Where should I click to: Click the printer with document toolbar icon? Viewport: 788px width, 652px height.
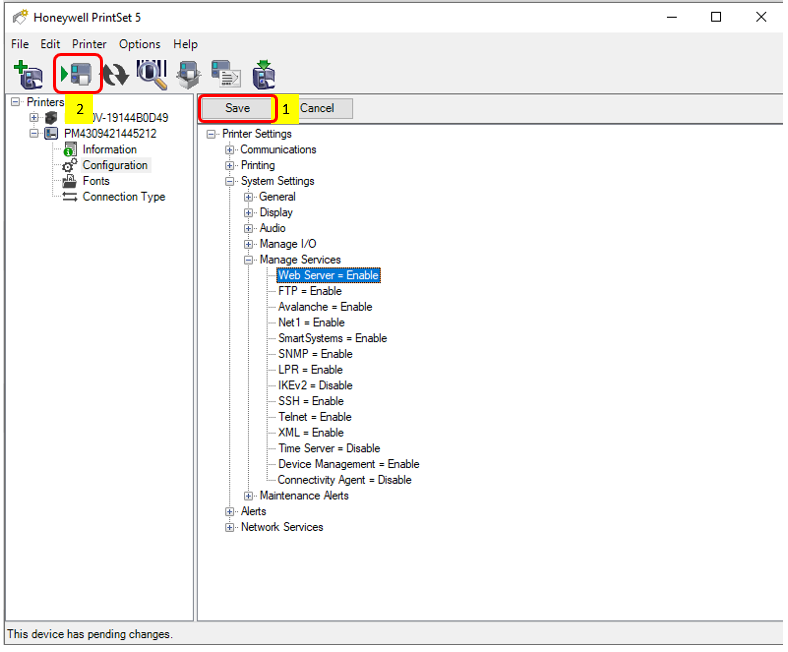click(x=226, y=74)
